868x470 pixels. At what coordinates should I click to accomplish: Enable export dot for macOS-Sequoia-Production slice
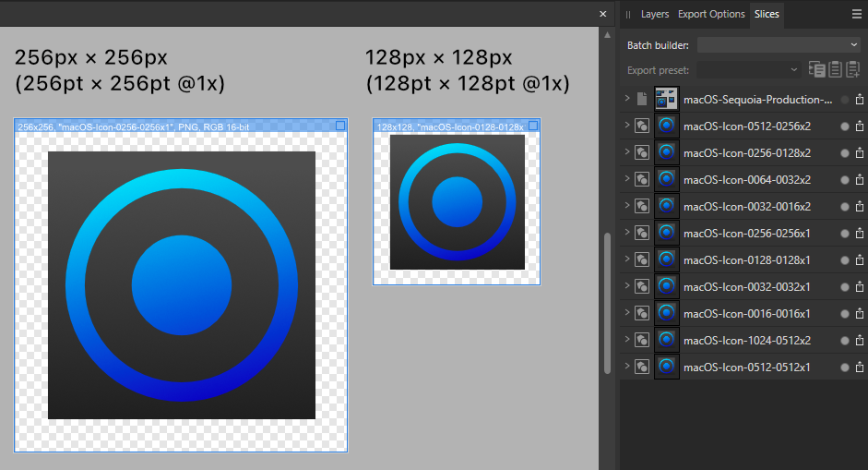[845, 100]
